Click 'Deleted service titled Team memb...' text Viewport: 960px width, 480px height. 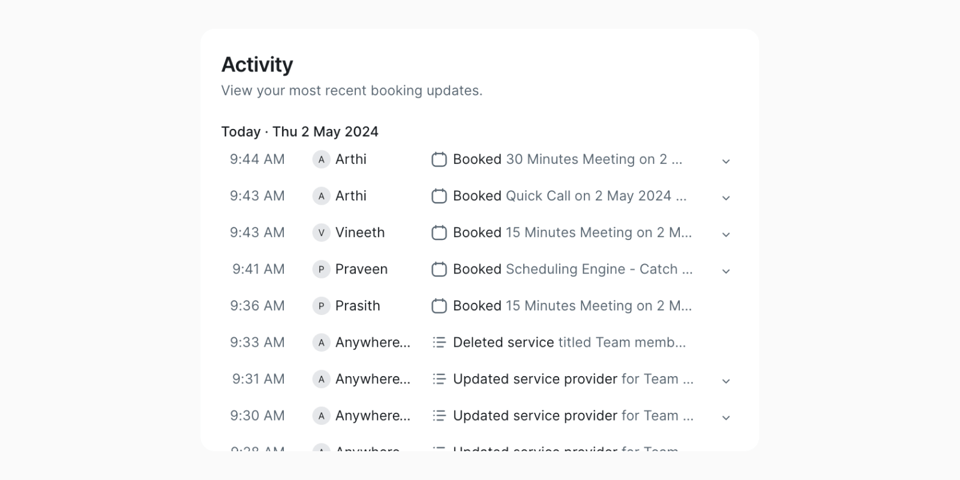[569, 342]
